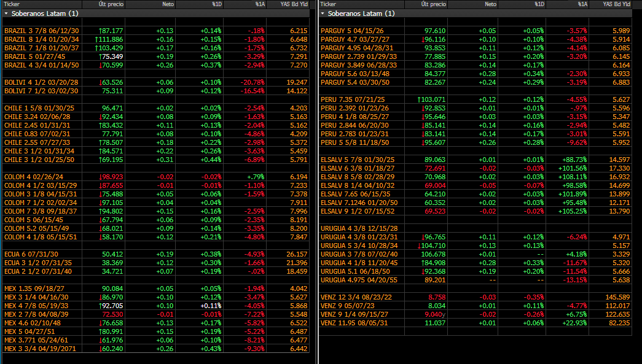This screenshot has height=364, width=642.
Task: Select MEX 1.35 09/18/27 ticker
Action: [34, 288]
